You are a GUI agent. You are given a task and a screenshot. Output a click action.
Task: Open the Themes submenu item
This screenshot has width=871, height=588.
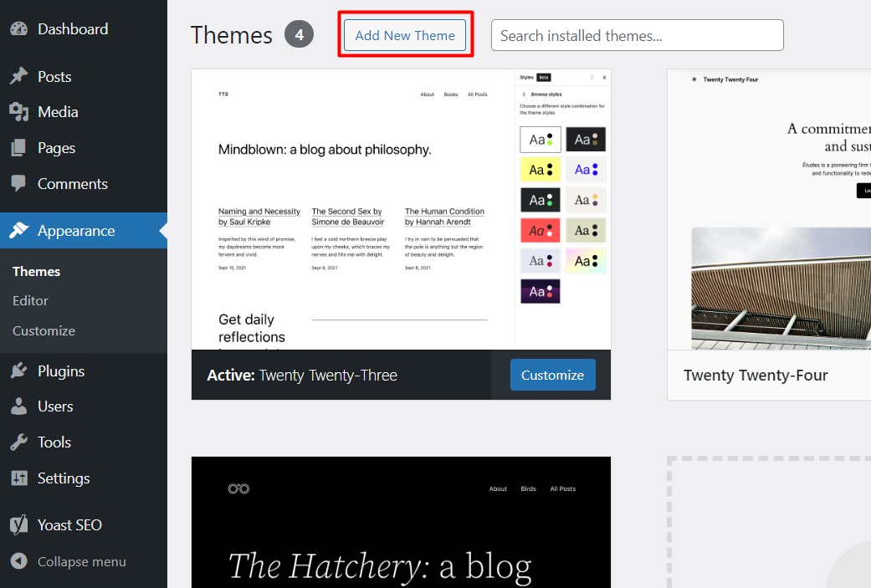click(x=36, y=272)
